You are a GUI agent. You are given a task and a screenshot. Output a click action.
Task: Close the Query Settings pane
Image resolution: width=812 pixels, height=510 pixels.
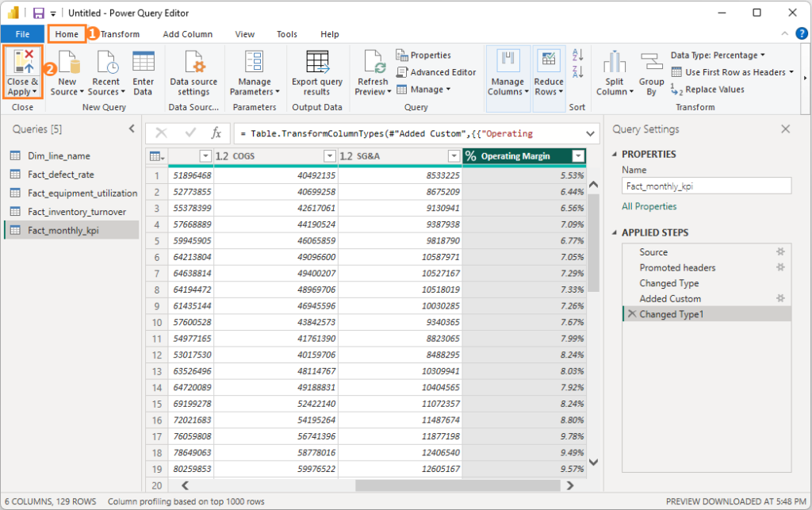pyautogui.click(x=786, y=129)
